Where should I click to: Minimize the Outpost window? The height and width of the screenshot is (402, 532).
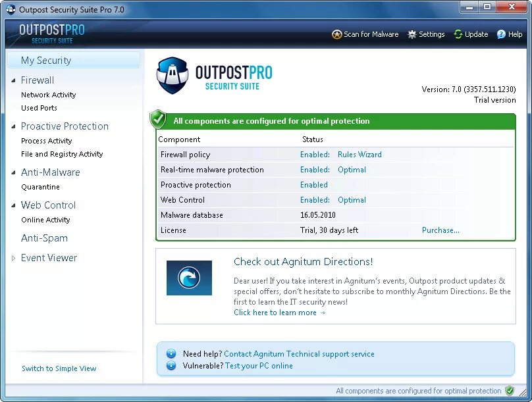[x=469, y=7]
